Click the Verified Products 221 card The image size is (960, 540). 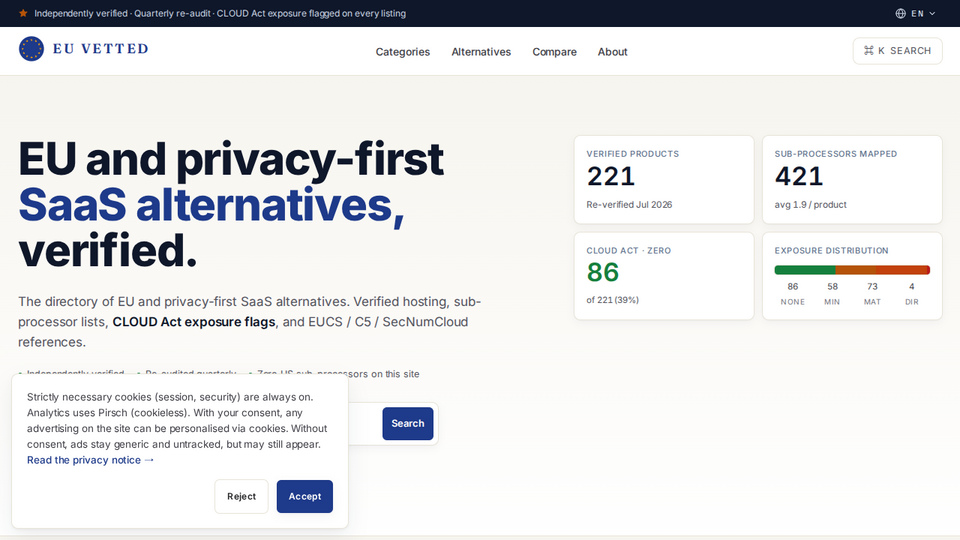tap(664, 179)
